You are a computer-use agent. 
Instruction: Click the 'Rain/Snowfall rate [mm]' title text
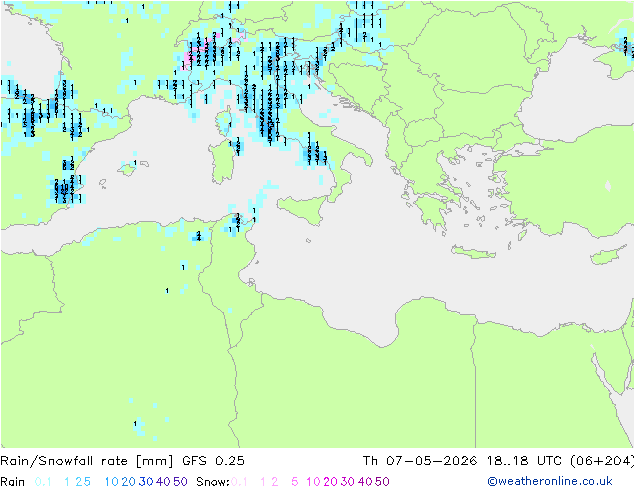(x=87, y=461)
